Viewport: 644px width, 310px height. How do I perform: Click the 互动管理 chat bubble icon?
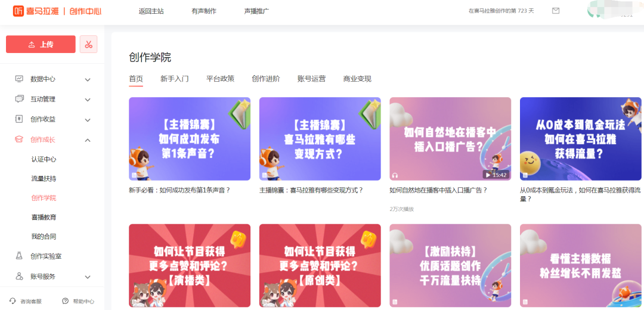tap(19, 99)
